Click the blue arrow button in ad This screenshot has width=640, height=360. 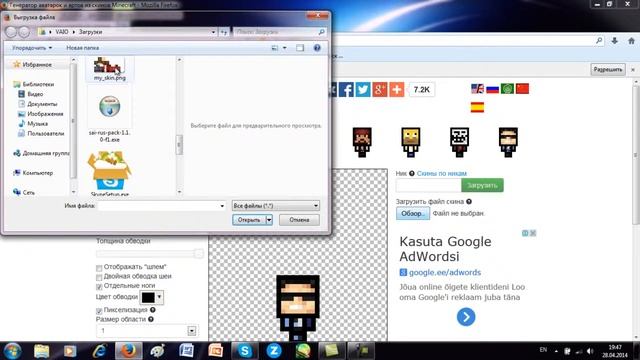point(466,317)
